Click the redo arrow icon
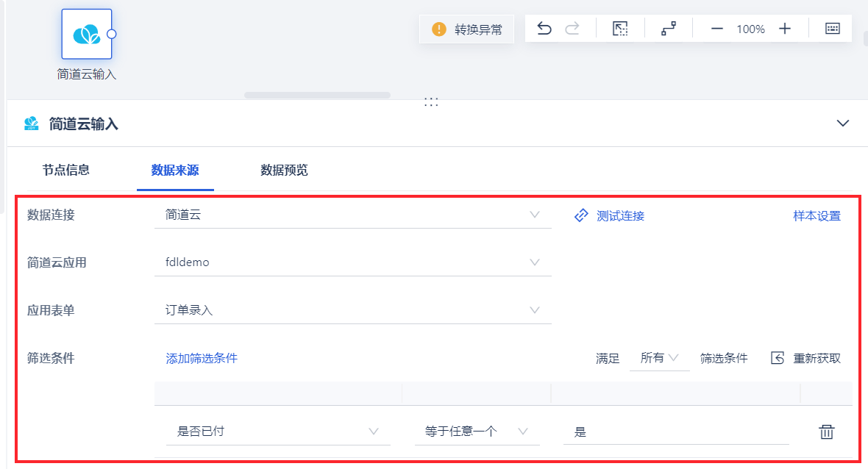 click(x=572, y=29)
